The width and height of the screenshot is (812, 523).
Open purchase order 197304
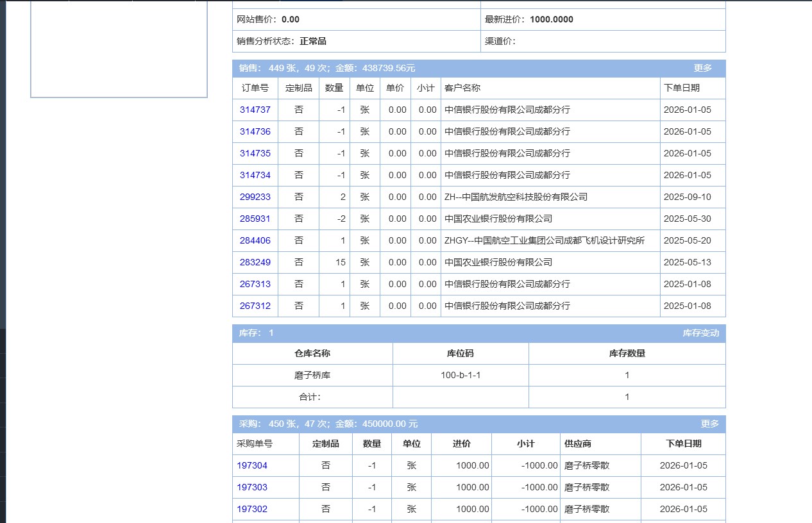click(252, 465)
